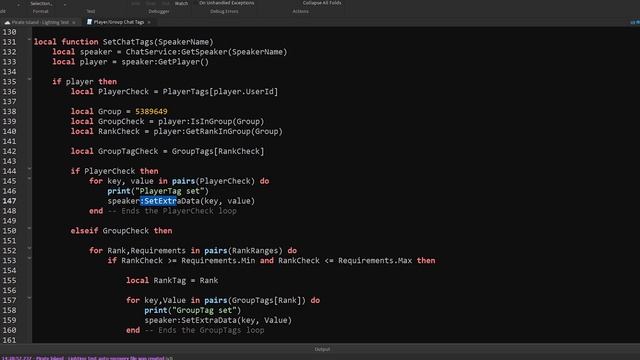Screen dimensions: 640x360
Task: Click the 'Ends the PlayerCheck loop' comment
Action: (x=172, y=211)
